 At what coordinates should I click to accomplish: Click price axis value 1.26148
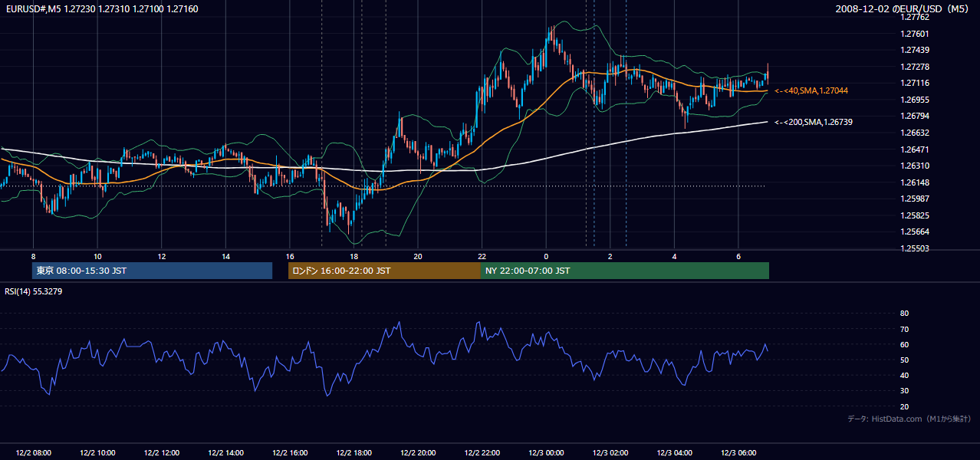[x=916, y=182]
